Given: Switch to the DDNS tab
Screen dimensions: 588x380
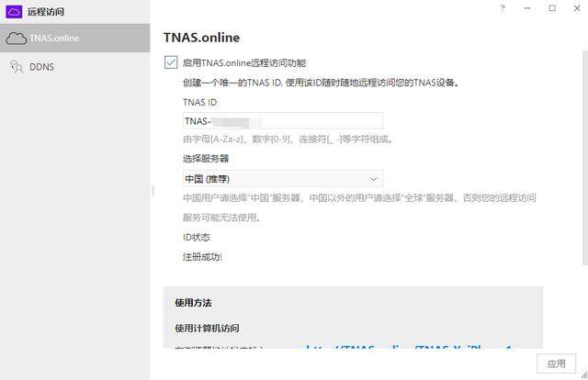Looking at the screenshot, I should click(75, 67).
